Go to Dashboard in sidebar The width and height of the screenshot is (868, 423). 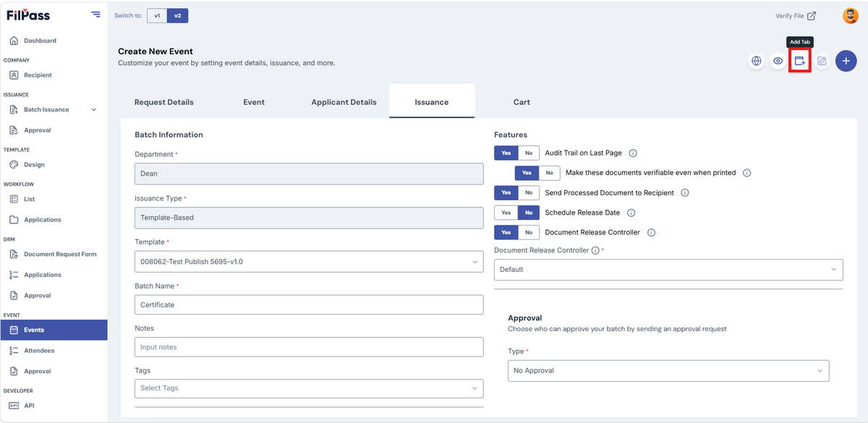pos(40,40)
